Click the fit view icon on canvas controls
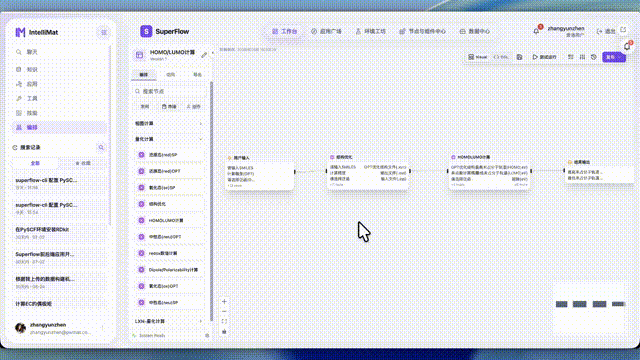Screen dimensions: 640x360 click(x=224, y=321)
